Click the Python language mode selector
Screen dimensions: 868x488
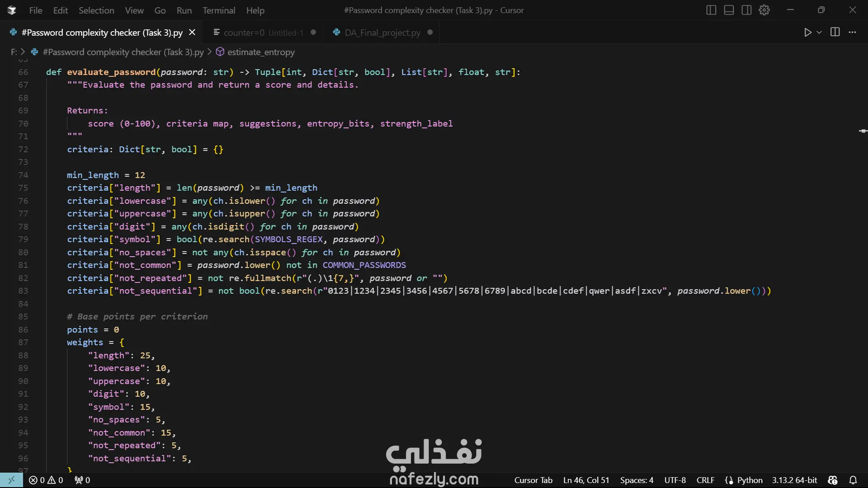click(749, 480)
